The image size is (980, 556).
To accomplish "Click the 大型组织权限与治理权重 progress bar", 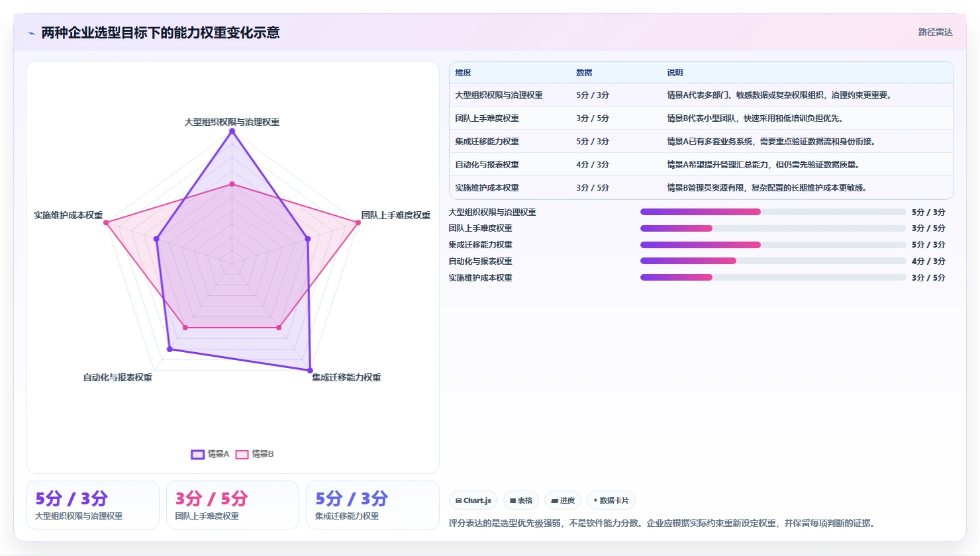I will point(773,212).
